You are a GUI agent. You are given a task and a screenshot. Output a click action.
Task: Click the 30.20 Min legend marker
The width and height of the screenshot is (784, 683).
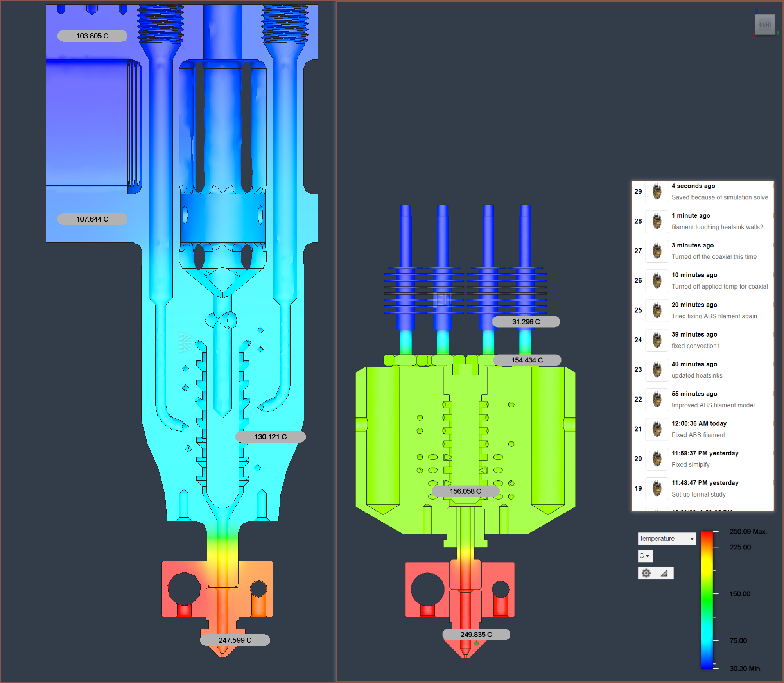coord(745,669)
